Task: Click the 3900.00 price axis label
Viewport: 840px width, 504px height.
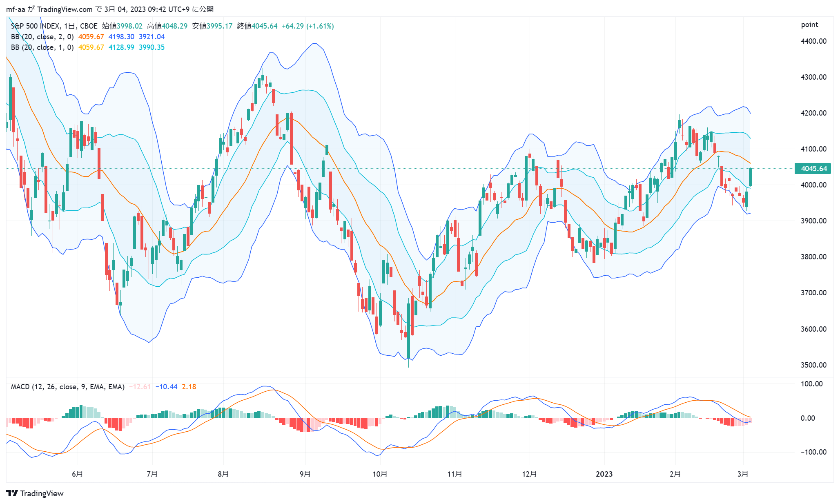Action: coord(814,221)
